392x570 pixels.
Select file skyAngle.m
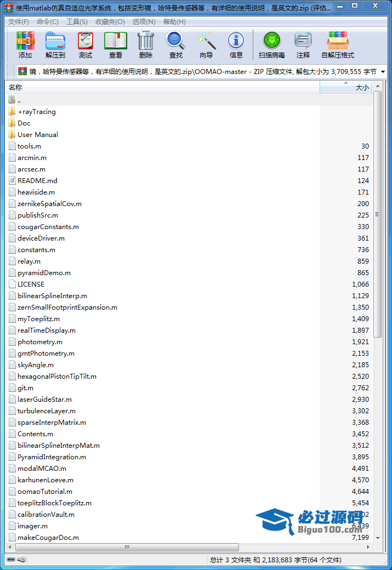[36, 365]
